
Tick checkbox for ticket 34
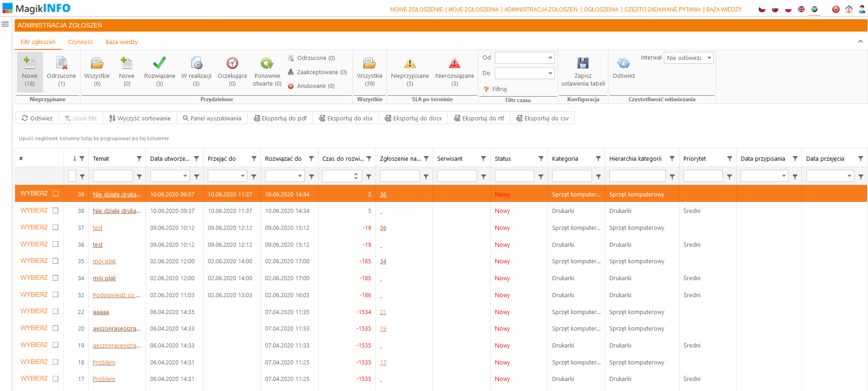tap(56, 278)
